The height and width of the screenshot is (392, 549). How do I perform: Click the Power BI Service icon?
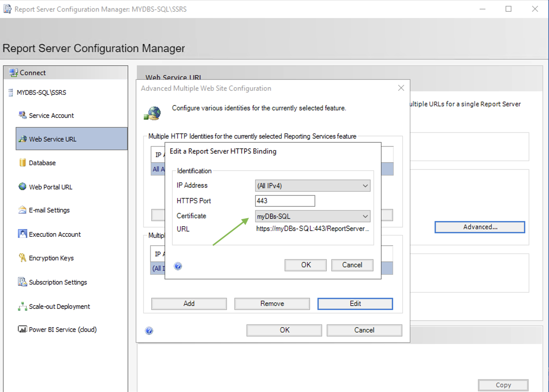coord(22,329)
